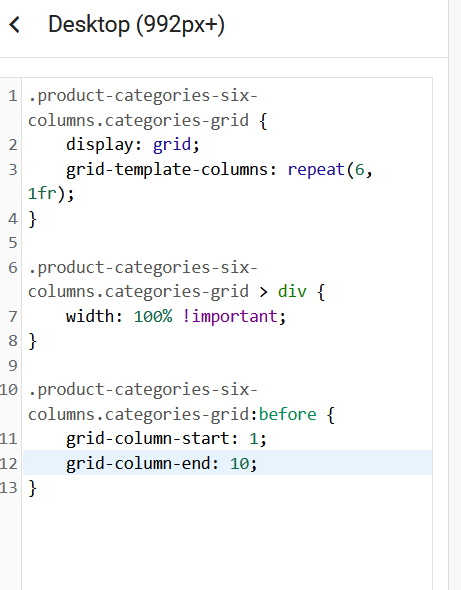The image size is (461, 590).
Task: Click line number 1 in the gutter
Action: (x=13, y=96)
